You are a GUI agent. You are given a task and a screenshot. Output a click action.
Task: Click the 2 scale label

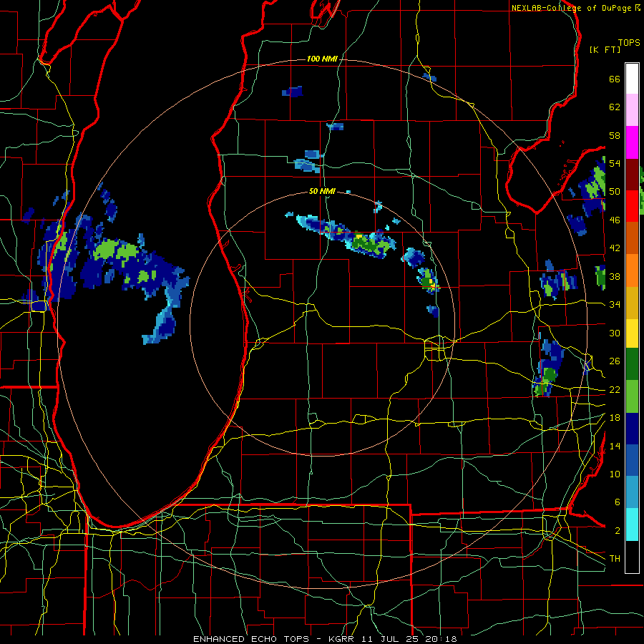pyautogui.click(x=618, y=531)
